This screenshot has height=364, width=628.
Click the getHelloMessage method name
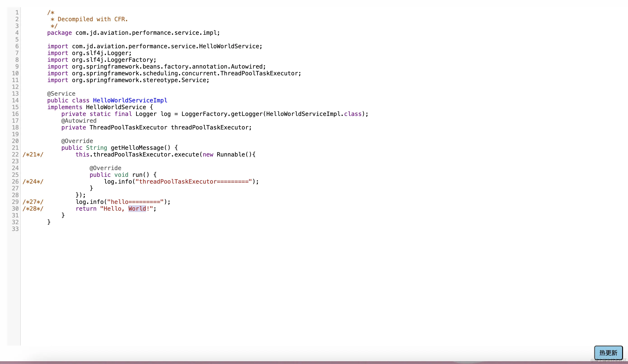137,148
